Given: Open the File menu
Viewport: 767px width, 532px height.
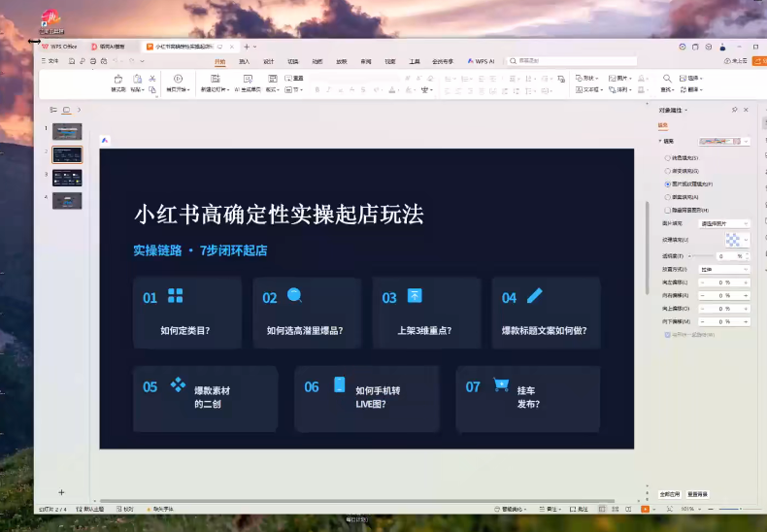Looking at the screenshot, I should [x=50, y=61].
